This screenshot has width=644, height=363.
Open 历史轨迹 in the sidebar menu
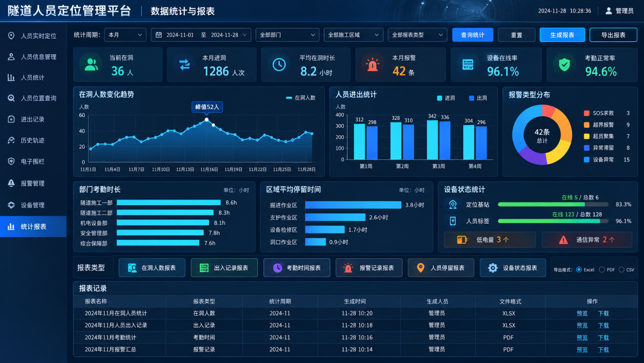click(x=33, y=140)
